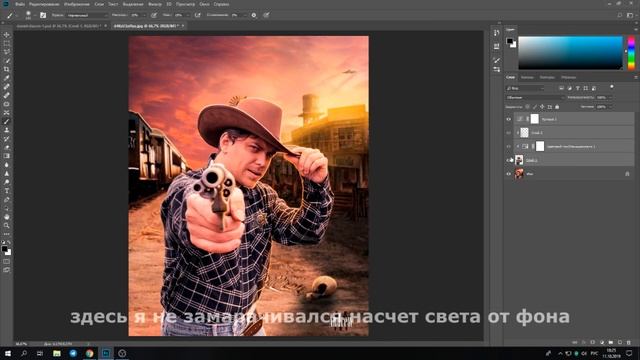Toggle lock all padlock in Layers panel
640x360 pixels.
click(x=557, y=107)
